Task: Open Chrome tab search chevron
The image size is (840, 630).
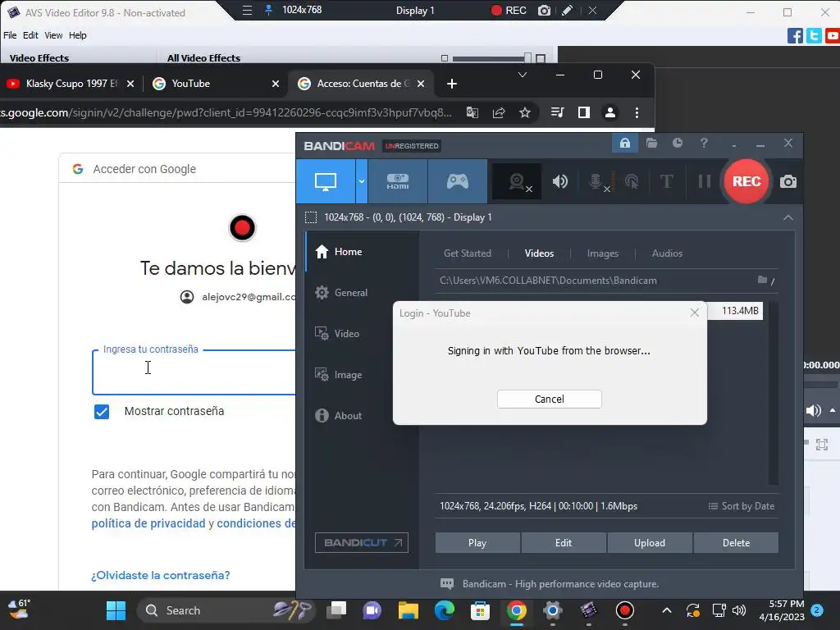Action: (523, 75)
